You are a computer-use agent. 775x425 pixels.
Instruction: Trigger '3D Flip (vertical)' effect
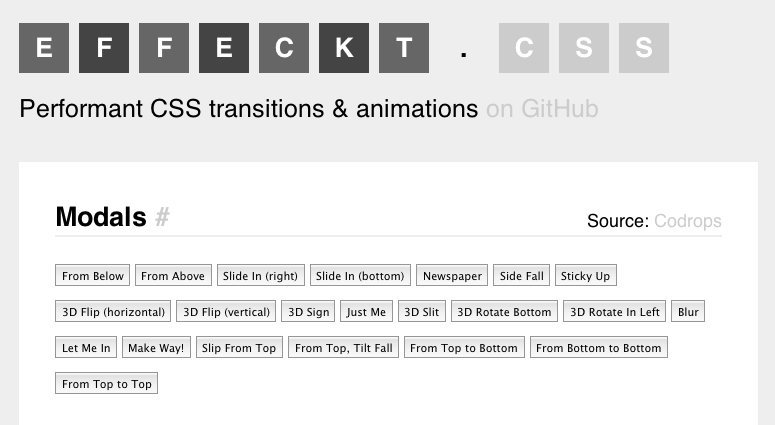(x=226, y=312)
